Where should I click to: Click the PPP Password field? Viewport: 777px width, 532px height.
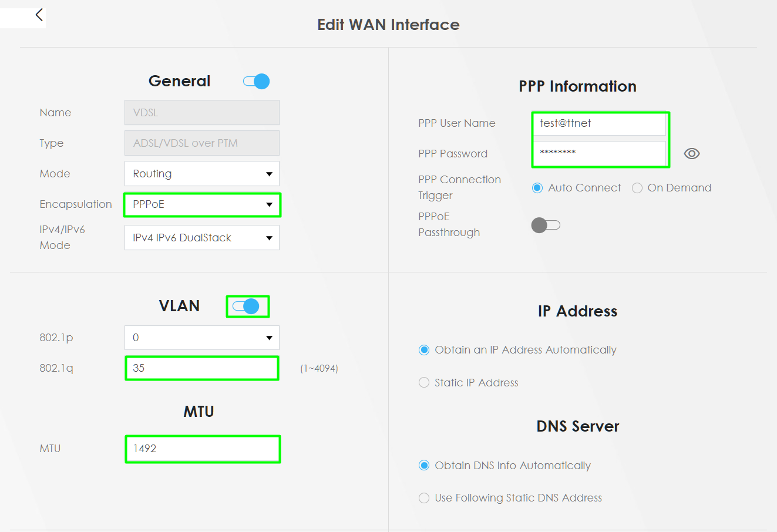pyautogui.click(x=599, y=153)
